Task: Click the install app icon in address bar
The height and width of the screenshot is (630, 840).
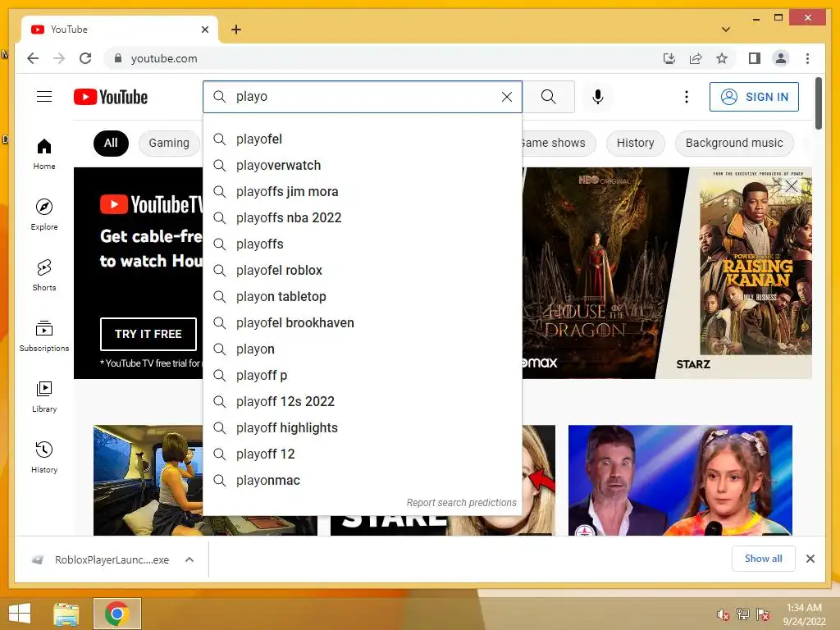Action: point(669,58)
